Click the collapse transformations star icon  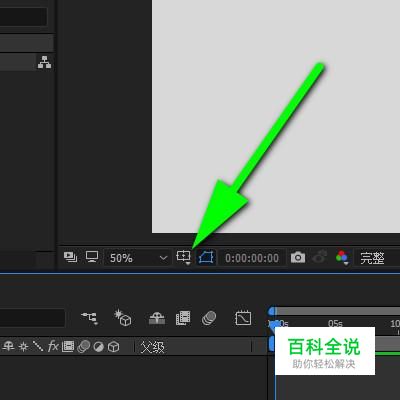[x=23, y=347]
